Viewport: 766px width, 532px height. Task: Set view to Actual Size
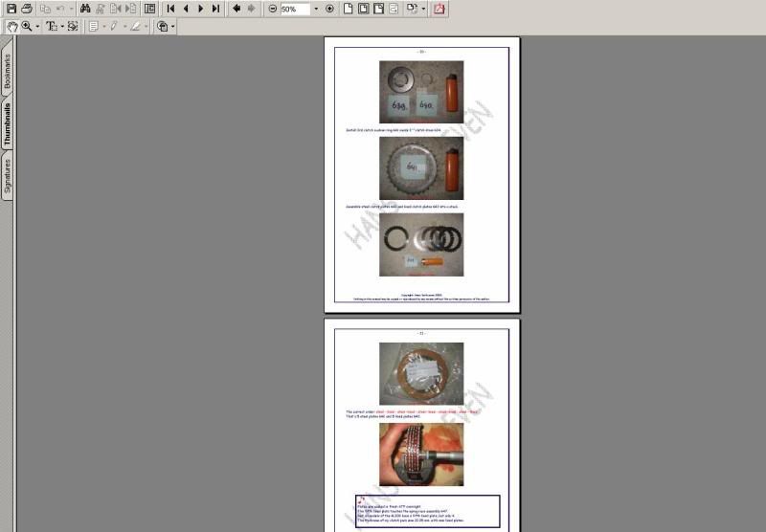coord(348,9)
